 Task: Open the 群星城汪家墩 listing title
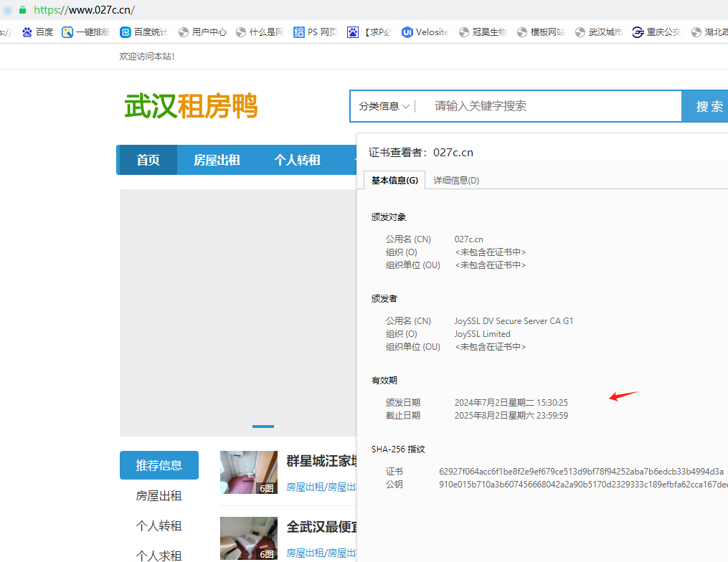[x=321, y=461]
